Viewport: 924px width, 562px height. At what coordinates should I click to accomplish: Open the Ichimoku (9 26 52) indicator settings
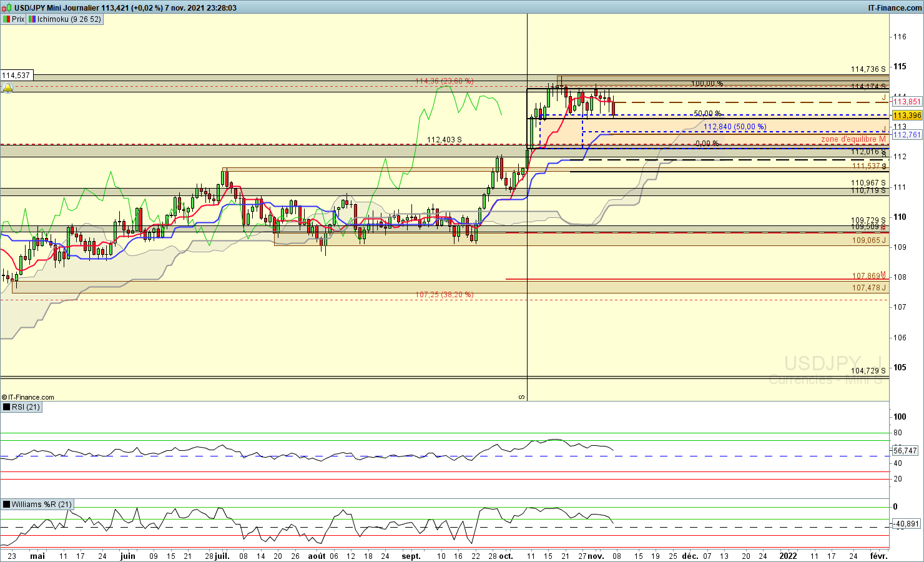[x=64, y=19]
